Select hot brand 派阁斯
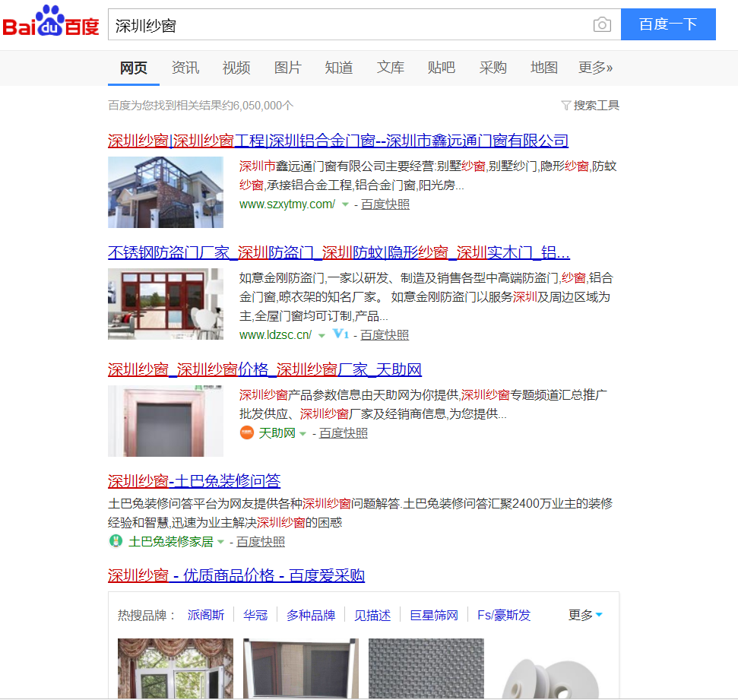Viewport: 738px width, 700px height. click(206, 616)
